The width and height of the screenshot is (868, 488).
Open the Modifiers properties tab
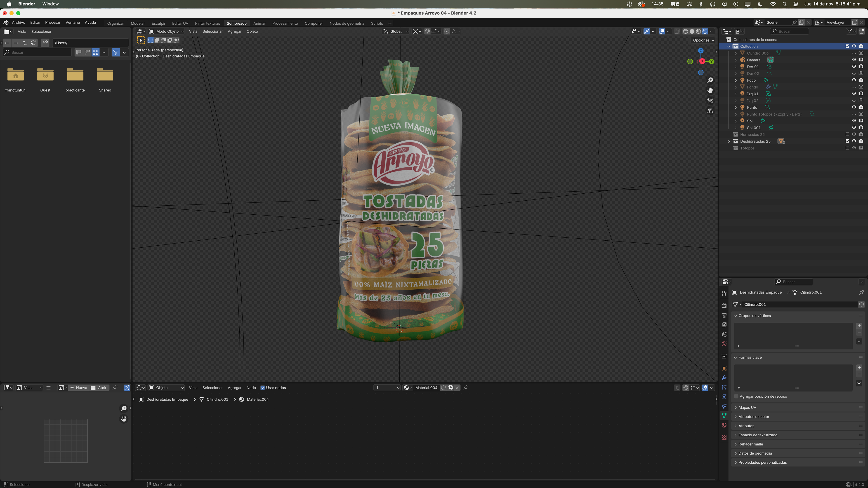(x=724, y=378)
